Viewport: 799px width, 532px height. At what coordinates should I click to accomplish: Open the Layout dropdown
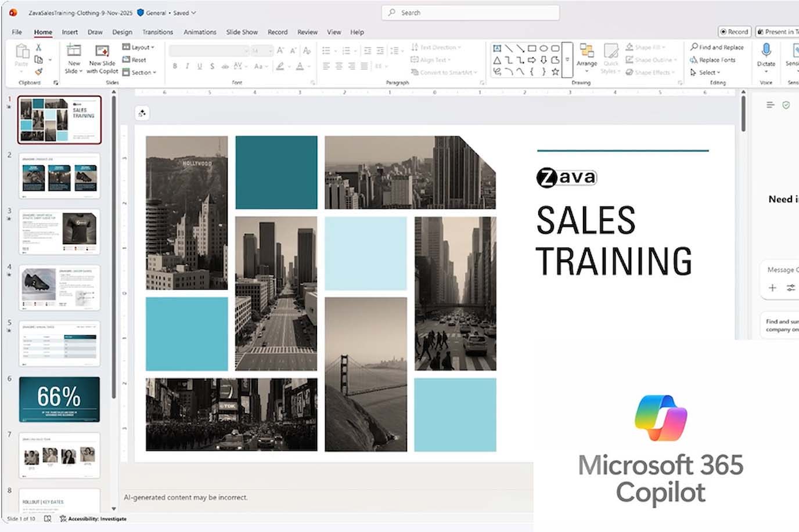139,47
